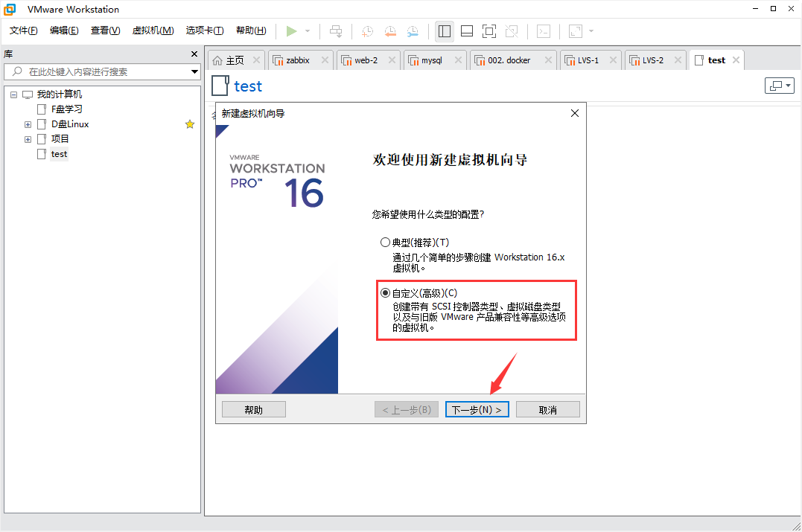Screen dimensions: 802x532
Task: Click the VMware Workstation title bar icon
Action: point(10,9)
